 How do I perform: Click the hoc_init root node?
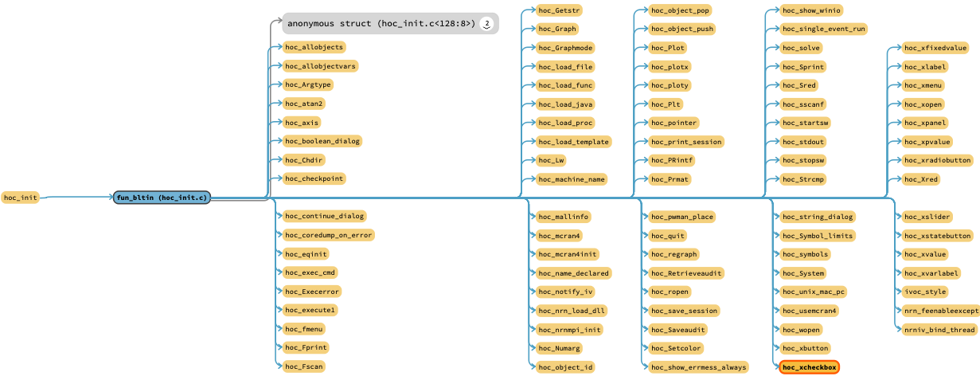point(20,198)
